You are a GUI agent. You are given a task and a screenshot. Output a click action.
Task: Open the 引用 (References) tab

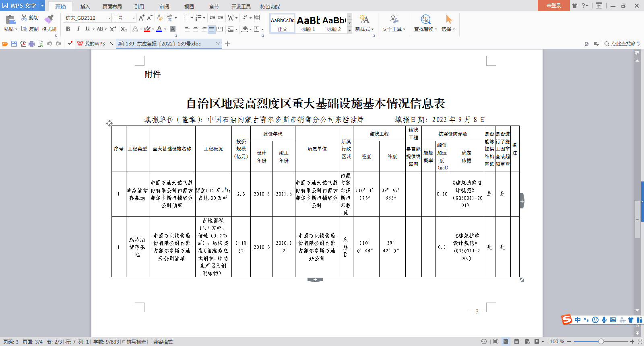pyautogui.click(x=139, y=6)
